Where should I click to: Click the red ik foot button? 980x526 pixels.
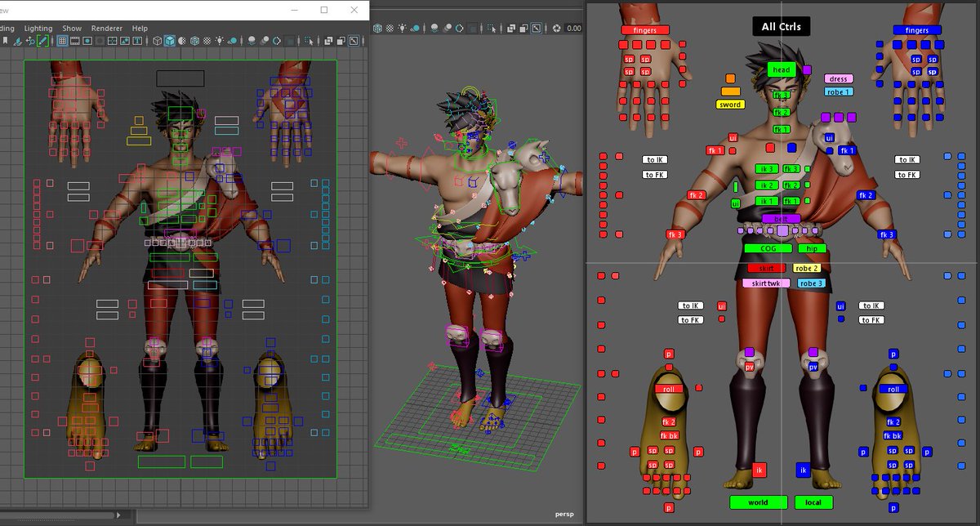[x=759, y=470]
